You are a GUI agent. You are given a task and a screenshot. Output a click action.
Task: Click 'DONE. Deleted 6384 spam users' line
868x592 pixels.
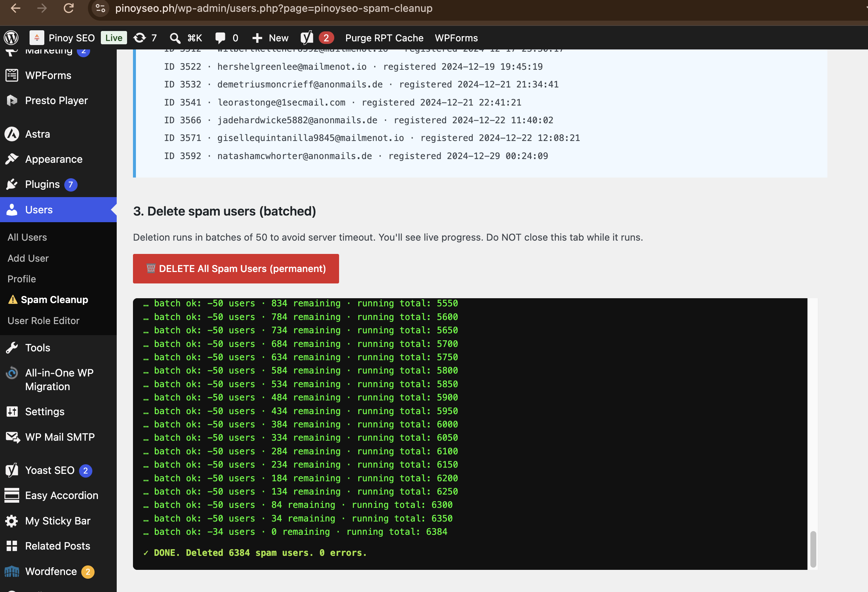coord(255,553)
